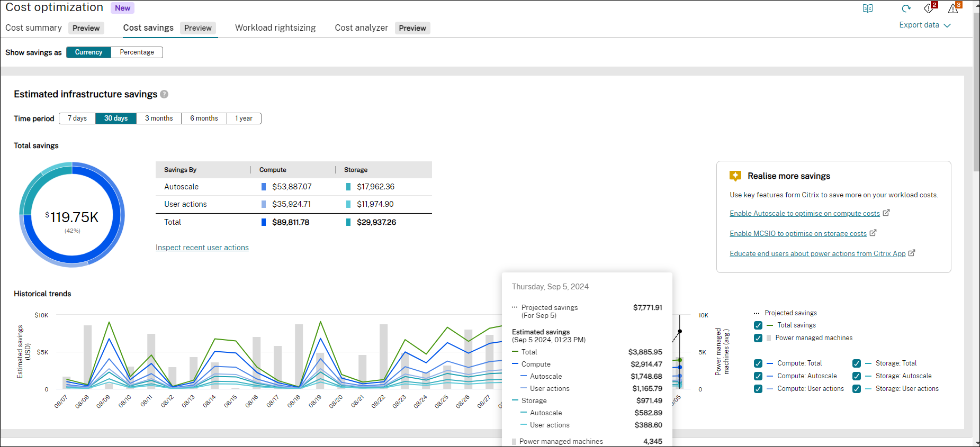Open the documentation book icon
This screenshot has width=980, height=447.
(x=867, y=8)
